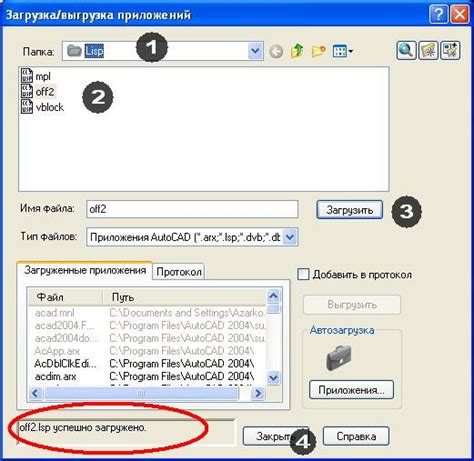Screen dimensions: 474x461
Task: Select the AcApp.arx row
Action: tap(147, 351)
